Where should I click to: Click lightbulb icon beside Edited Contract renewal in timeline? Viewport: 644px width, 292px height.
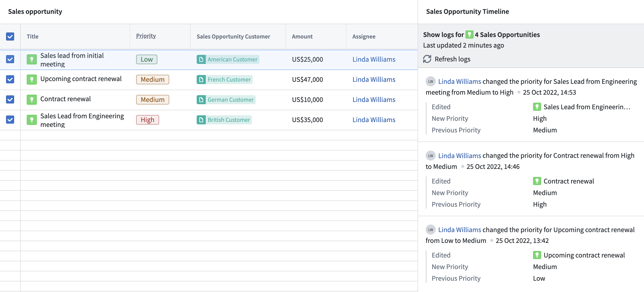pos(537,181)
